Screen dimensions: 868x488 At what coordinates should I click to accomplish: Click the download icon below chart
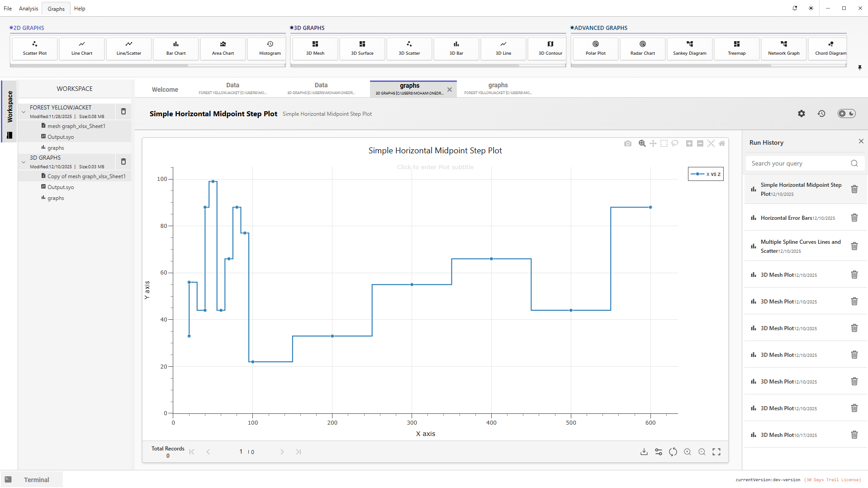tap(644, 452)
